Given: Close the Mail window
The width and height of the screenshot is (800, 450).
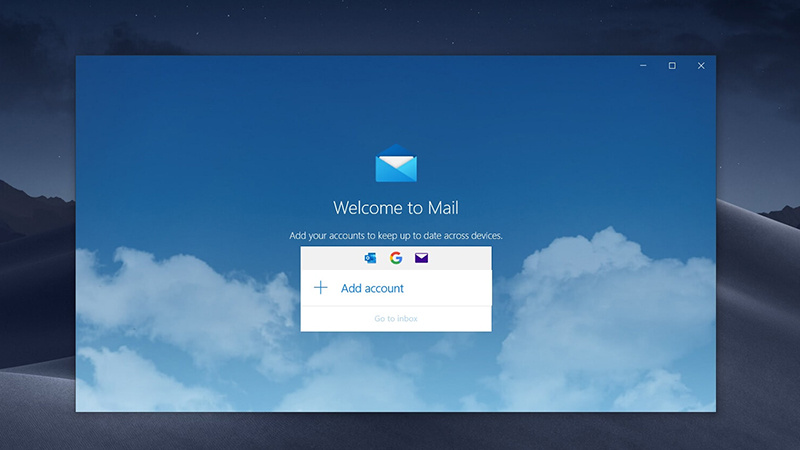Looking at the screenshot, I should [701, 65].
